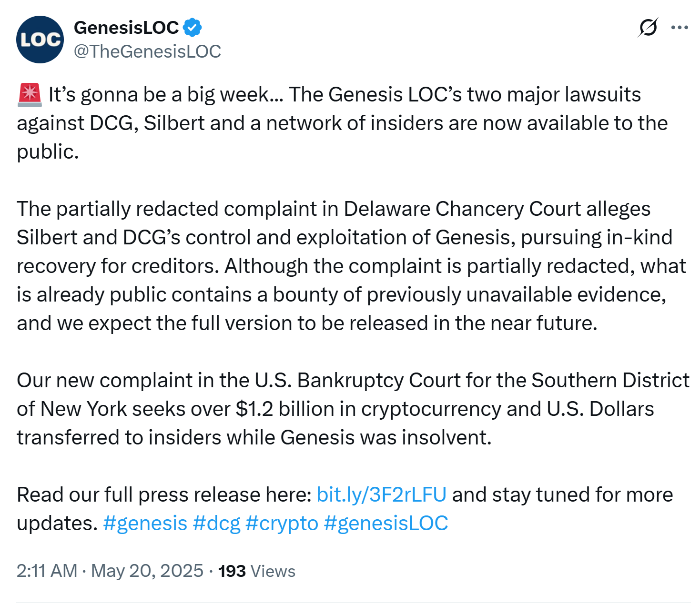Open the GenesisLOC display name profile

click(x=126, y=28)
